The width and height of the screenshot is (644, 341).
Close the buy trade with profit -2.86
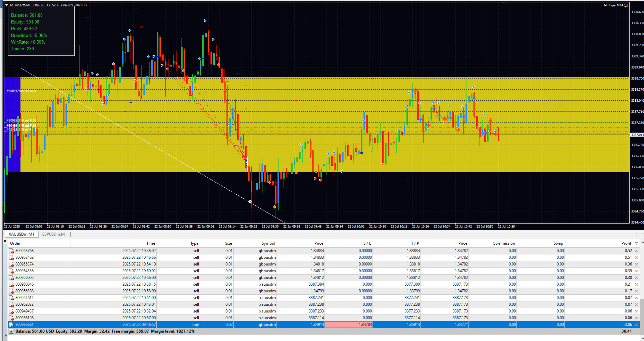click(x=636, y=325)
